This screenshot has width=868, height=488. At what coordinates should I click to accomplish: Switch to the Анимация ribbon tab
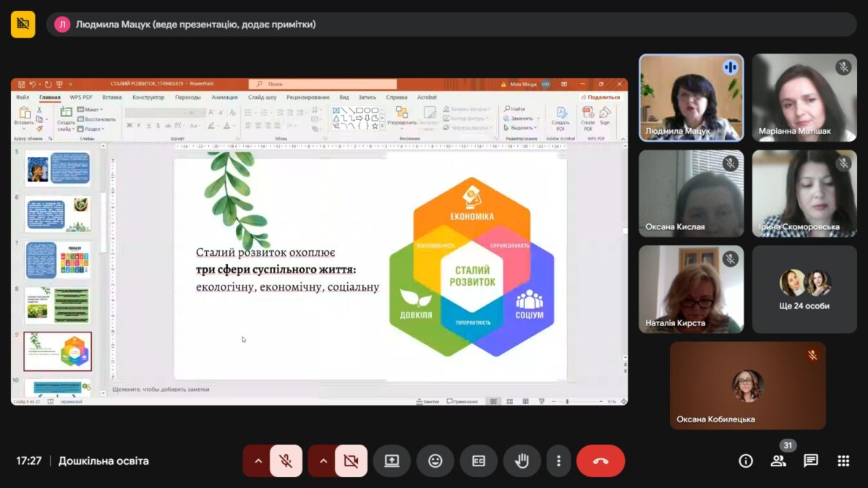pos(224,97)
